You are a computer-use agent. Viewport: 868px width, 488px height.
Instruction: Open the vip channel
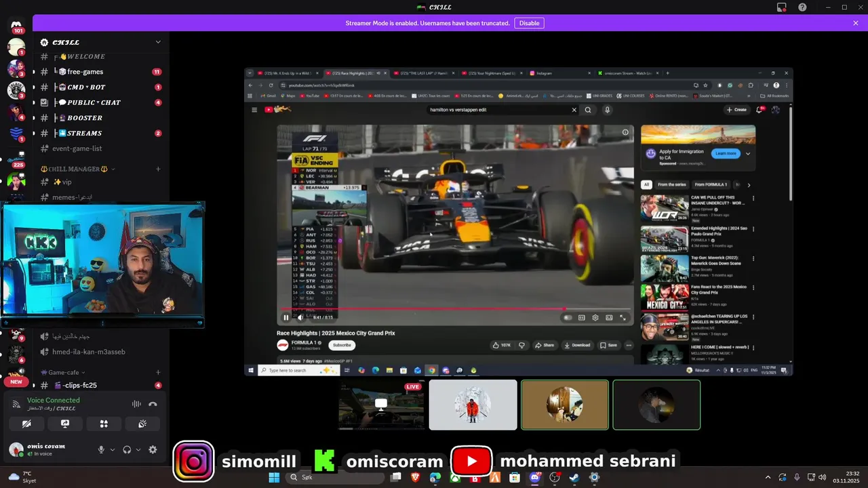(x=100, y=182)
